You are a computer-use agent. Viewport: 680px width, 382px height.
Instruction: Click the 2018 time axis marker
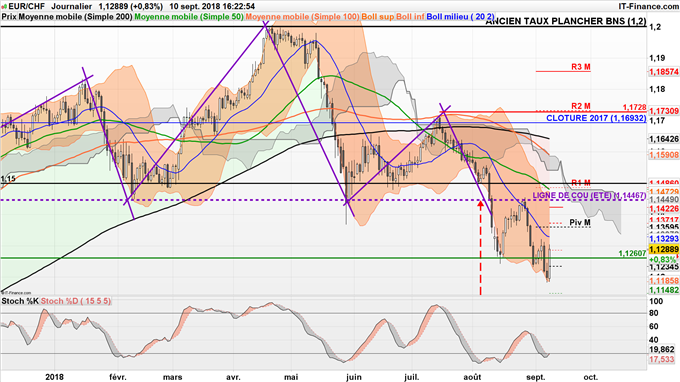pos(55,377)
